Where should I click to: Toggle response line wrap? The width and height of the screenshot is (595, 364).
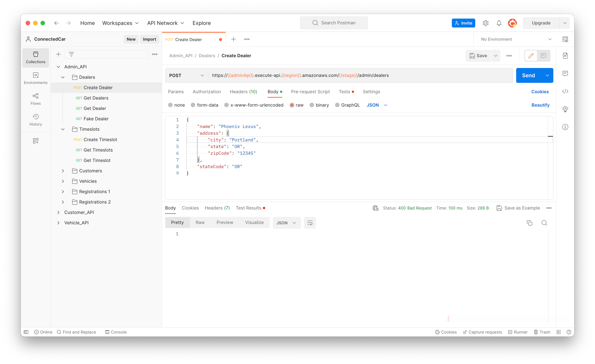tap(310, 223)
